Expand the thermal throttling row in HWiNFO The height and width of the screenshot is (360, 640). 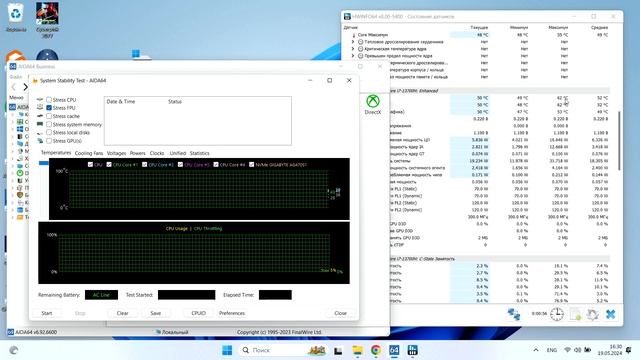[353, 42]
